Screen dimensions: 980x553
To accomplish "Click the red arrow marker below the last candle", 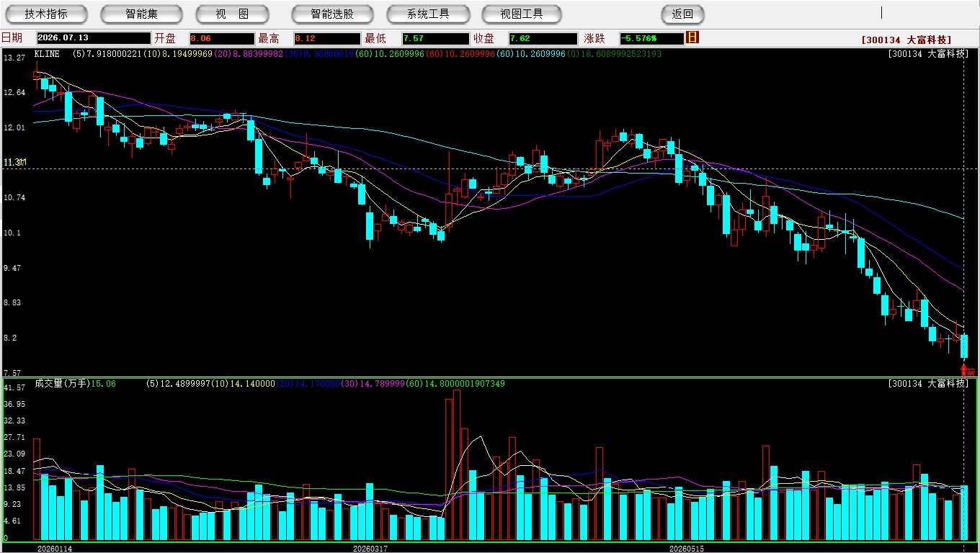I will pyautogui.click(x=964, y=370).
